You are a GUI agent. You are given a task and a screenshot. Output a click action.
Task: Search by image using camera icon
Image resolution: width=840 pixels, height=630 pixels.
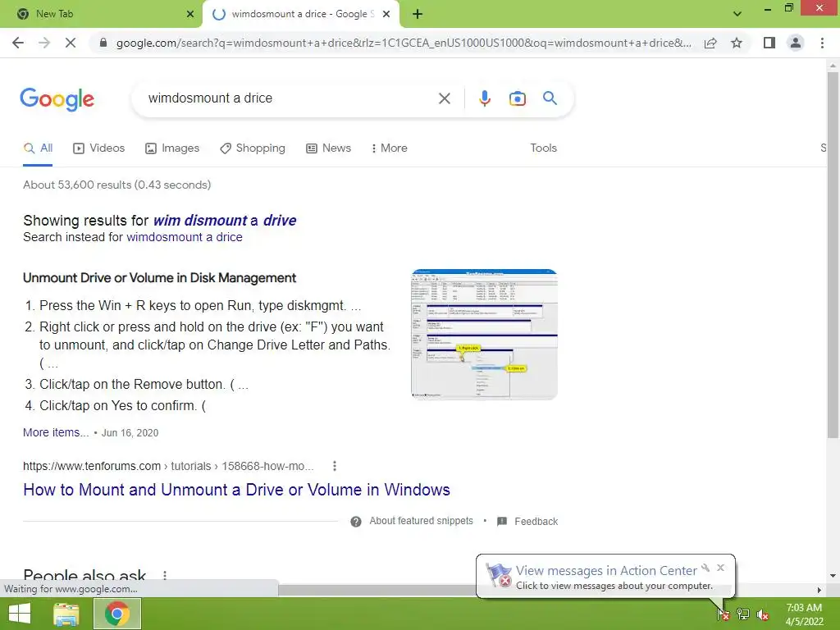[517, 98]
